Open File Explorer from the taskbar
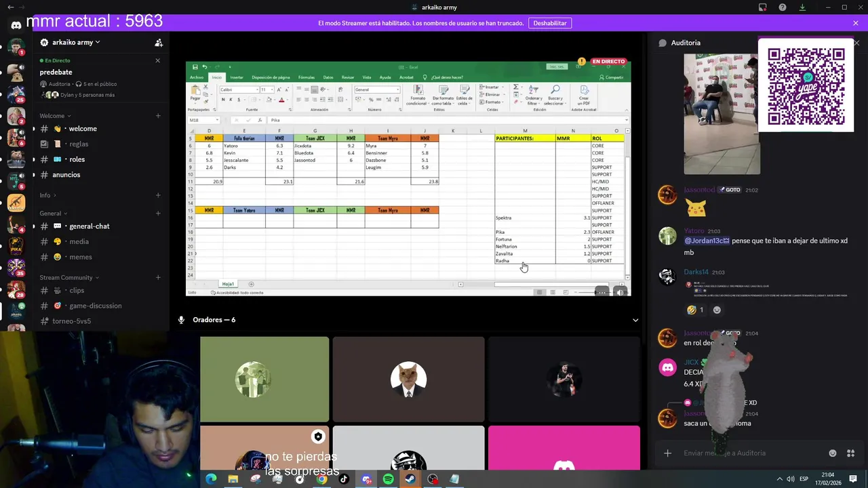 click(233, 479)
